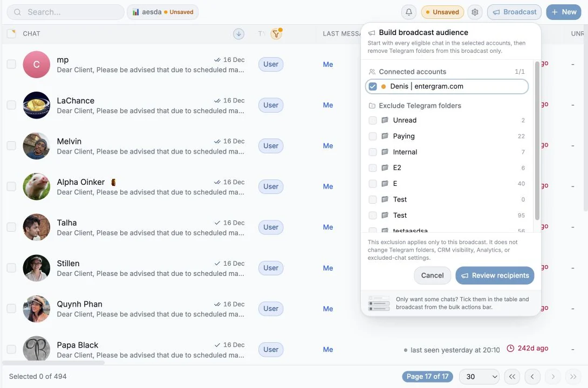Open Talha's profile photo
The image size is (588, 388).
click(36, 227)
